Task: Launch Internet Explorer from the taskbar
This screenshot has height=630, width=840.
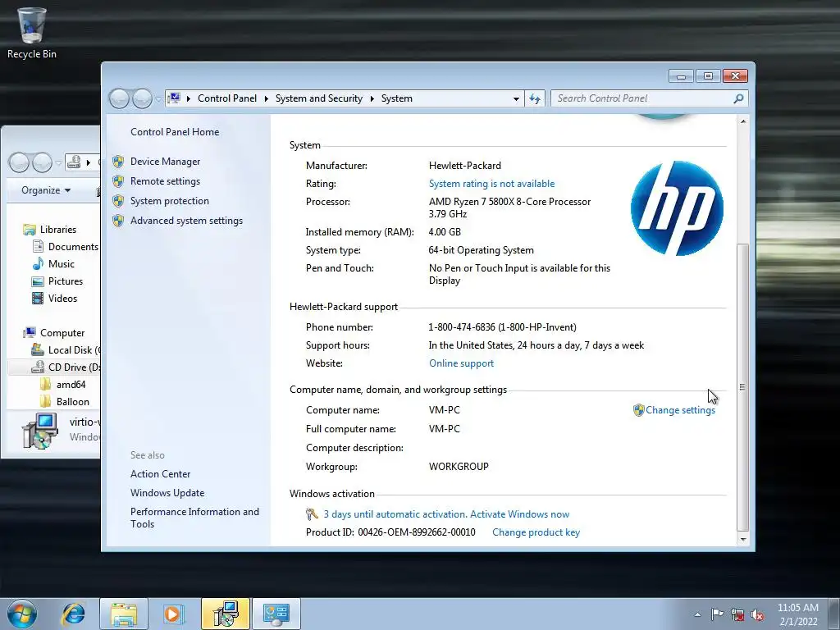Action: pos(73,614)
